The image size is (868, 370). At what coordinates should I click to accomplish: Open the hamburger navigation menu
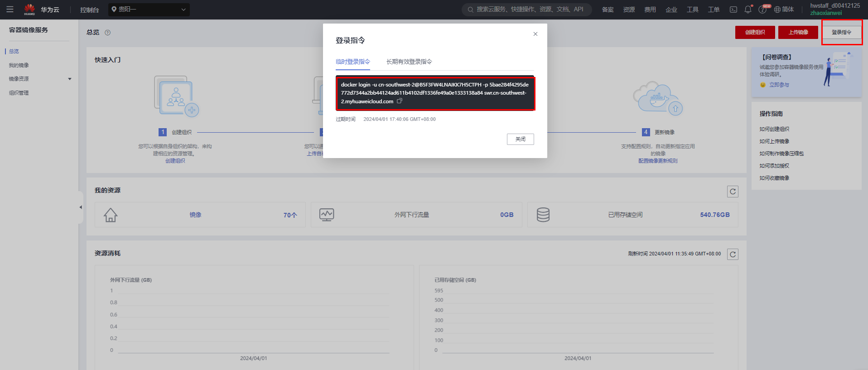click(x=10, y=10)
